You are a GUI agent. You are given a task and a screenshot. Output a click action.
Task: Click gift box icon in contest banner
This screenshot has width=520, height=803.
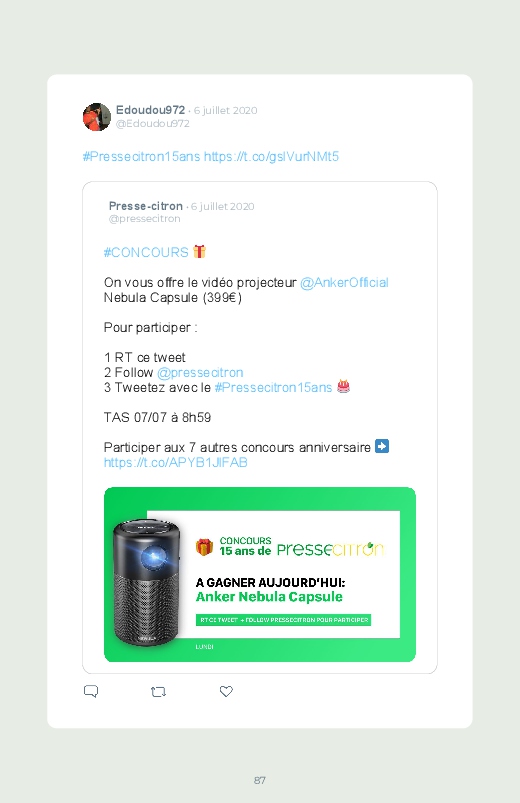[204, 547]
